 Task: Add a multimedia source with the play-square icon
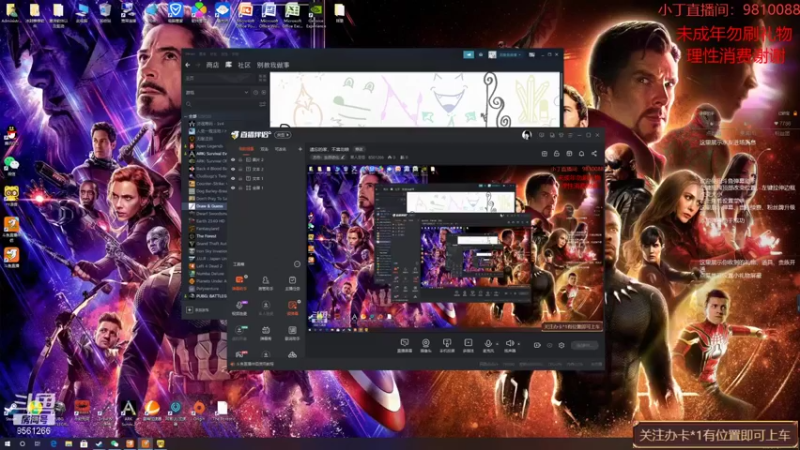[x=468, y=345]
